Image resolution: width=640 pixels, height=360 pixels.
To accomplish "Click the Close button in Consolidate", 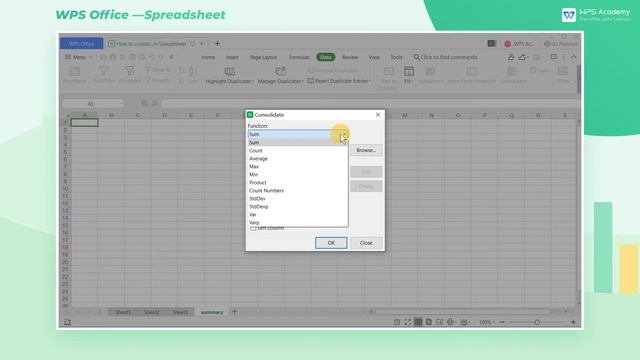I will click(x=366, y=243).
